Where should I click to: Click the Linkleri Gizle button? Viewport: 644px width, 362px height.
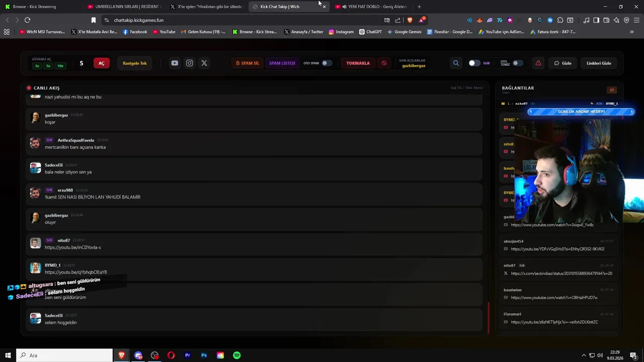(599, 63)
